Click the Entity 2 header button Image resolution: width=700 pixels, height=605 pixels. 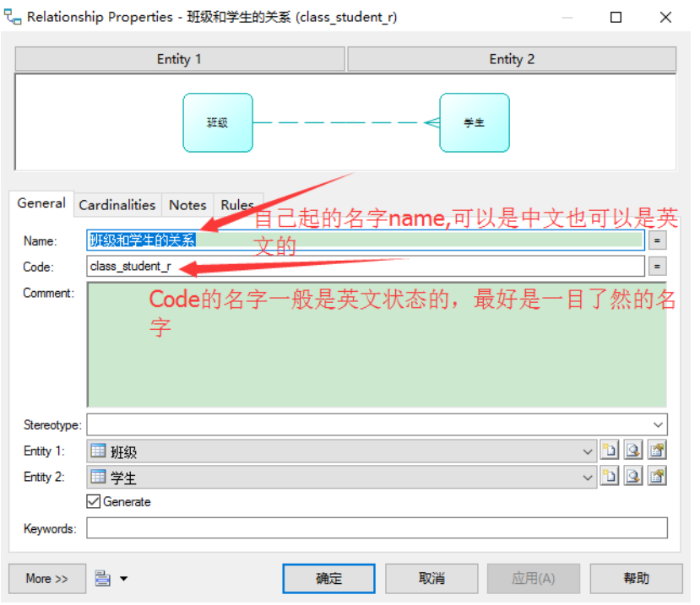(x=512, y=59)
